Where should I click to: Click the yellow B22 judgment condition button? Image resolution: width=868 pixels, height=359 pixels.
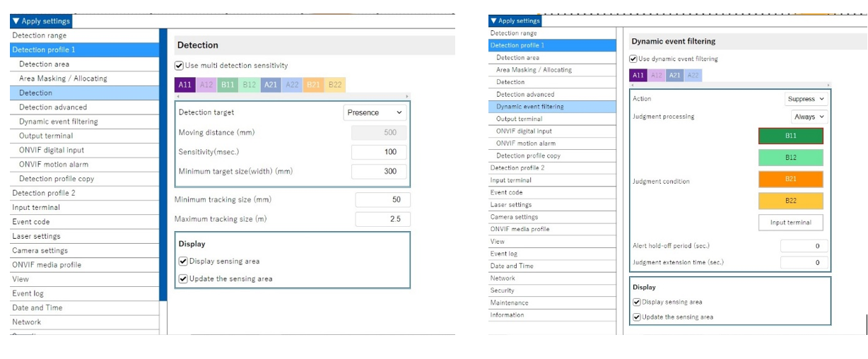click(791, 201)
